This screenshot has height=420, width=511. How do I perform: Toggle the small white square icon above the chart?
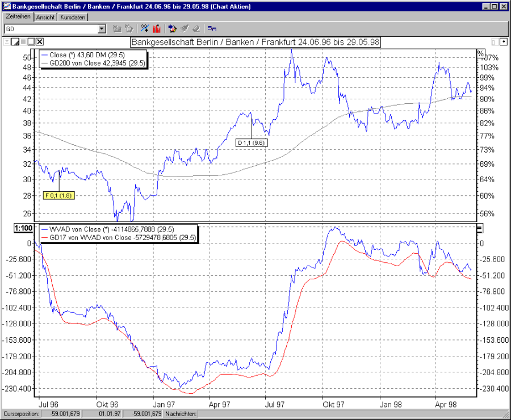[x=32, y=41]
